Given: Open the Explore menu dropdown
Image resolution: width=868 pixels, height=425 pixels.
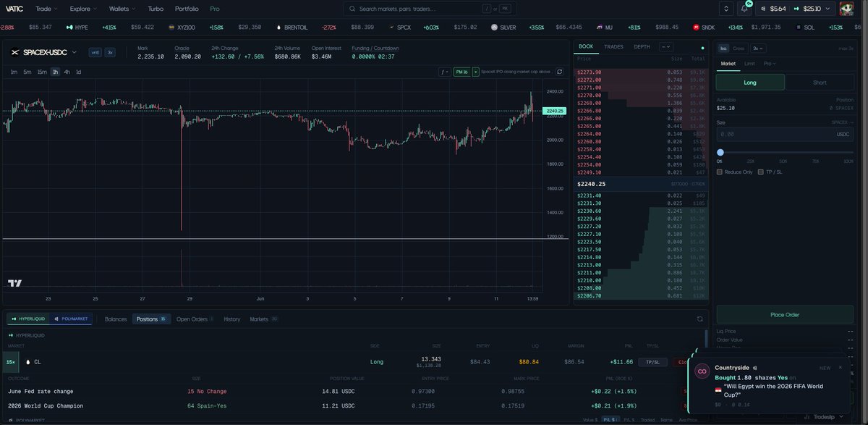Looking at the screenshot, I should click(83, 9).
